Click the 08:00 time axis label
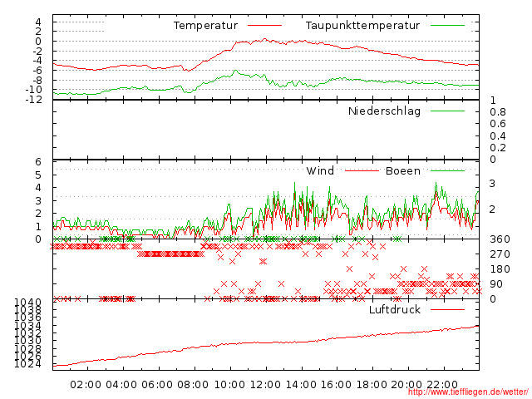532x399 pixels. tap(193, 384)
